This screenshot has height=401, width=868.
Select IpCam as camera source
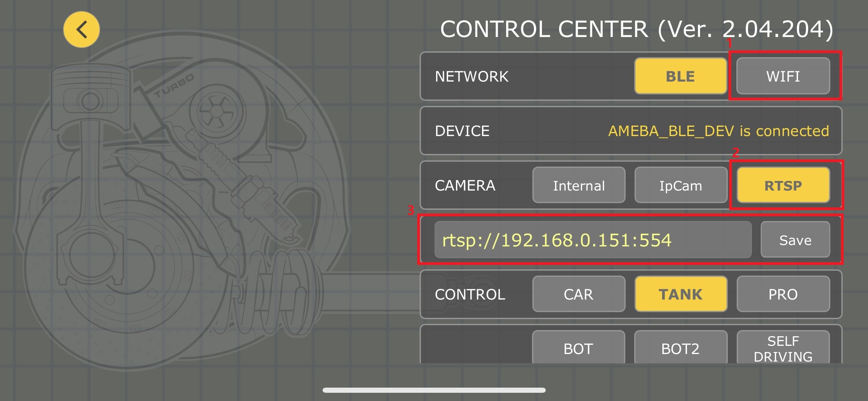(x=680, y=185)
